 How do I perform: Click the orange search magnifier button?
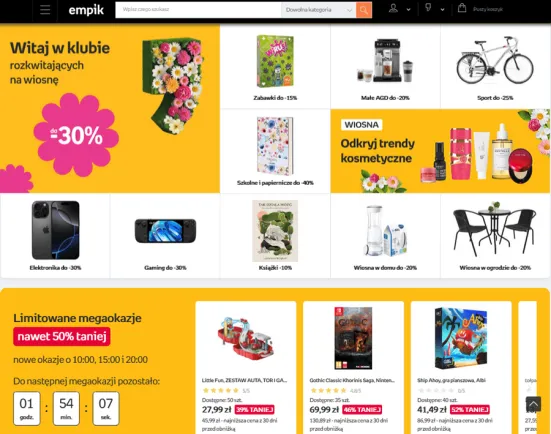click(x=364, y=10)
